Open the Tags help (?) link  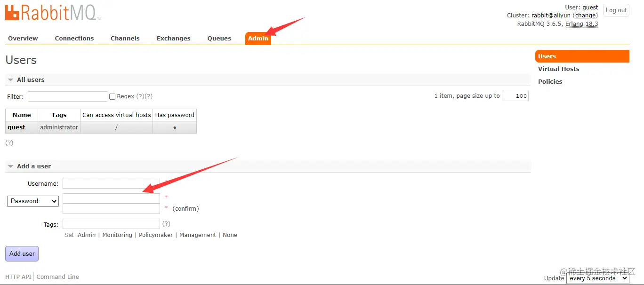tap(166, 224)
